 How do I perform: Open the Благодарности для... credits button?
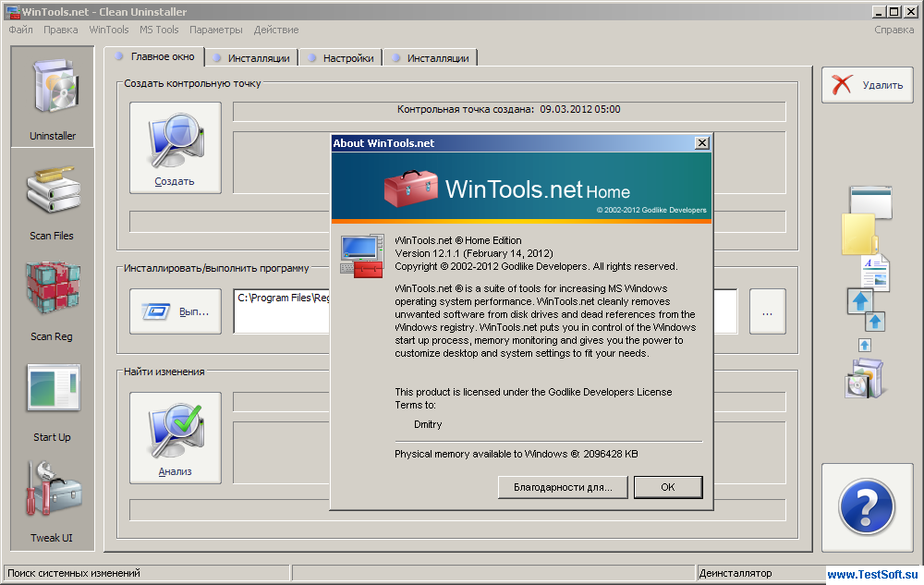[563, 487]
